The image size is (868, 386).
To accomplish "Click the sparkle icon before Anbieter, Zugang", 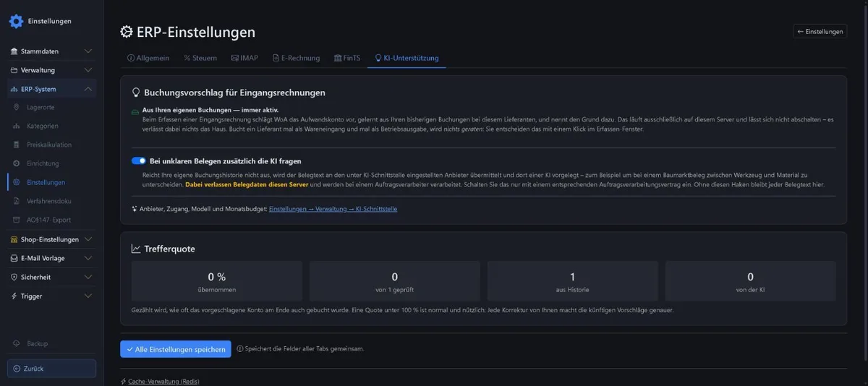I will 135,209.
